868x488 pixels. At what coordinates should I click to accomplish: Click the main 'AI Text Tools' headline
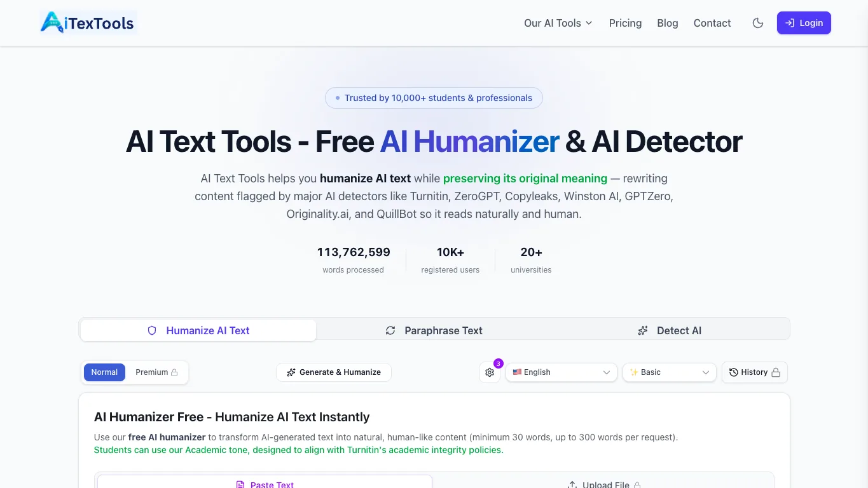[434, 141]
